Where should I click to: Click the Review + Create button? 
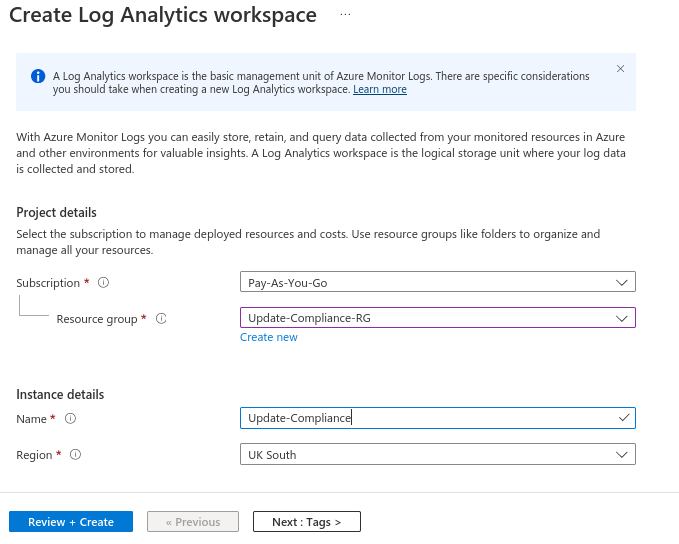click(71, 522)
